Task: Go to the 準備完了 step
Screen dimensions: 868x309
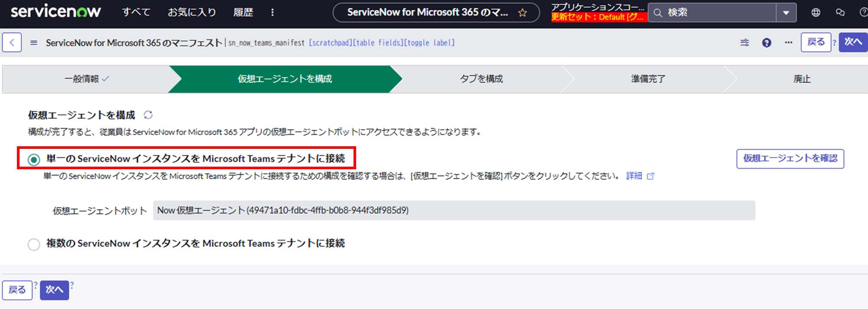Action: pos(648,79)
